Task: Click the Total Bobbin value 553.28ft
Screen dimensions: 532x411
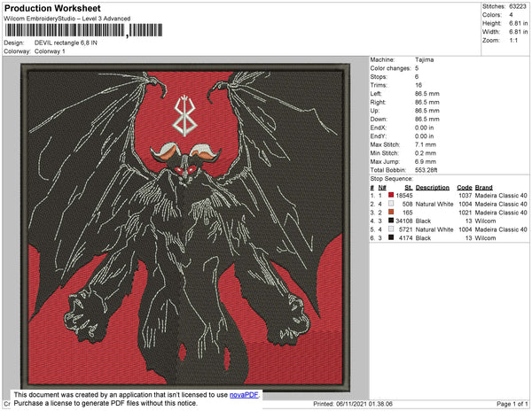Action: pos(426,170)
